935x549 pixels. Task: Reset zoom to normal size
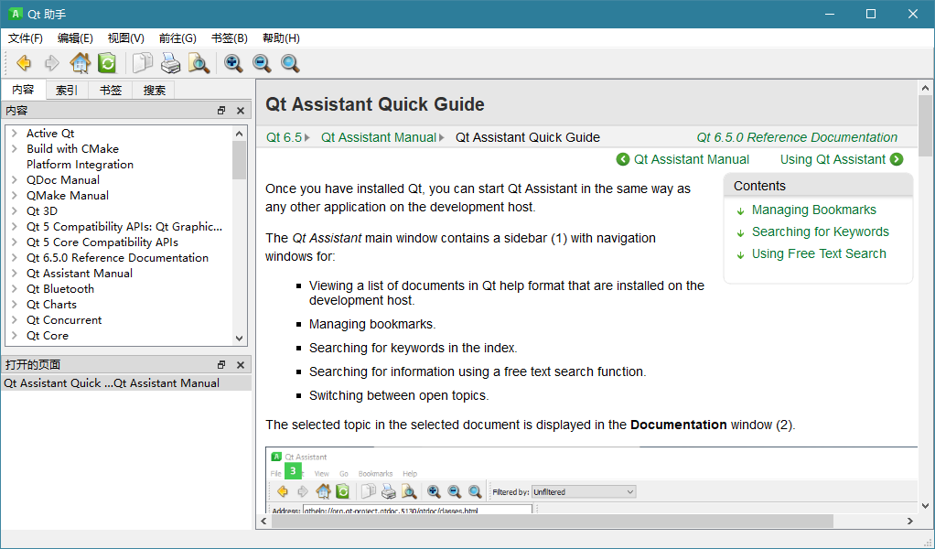pyautogui.click(x=290, y=63)
